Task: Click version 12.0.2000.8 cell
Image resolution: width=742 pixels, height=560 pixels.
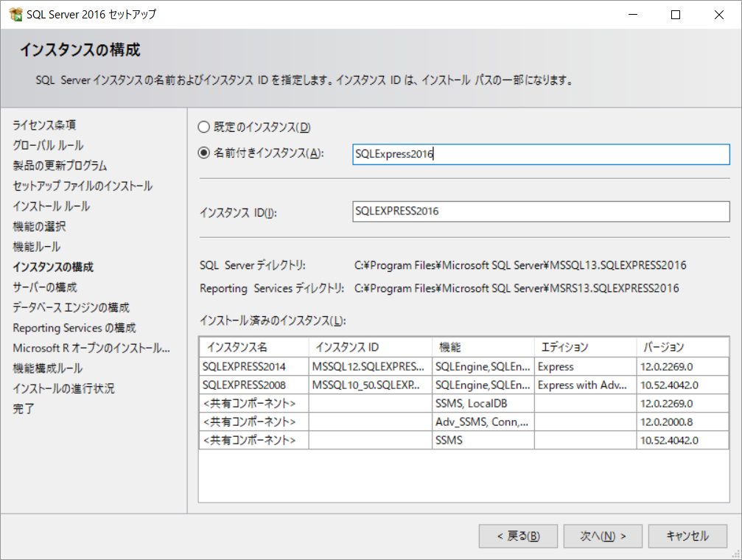Action: pos(683,421)
